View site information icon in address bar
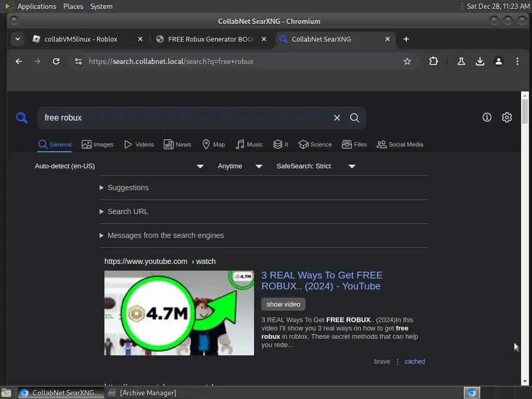Image resolution: width=532 pixels, height=399 pixels. 78,61
